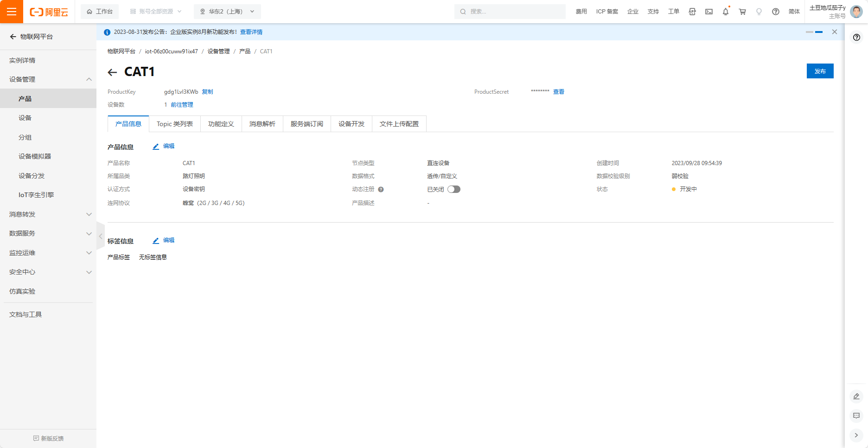868x448 pixels.
Task: Click the help question mark icon in top bar
Action: point(776,12)
